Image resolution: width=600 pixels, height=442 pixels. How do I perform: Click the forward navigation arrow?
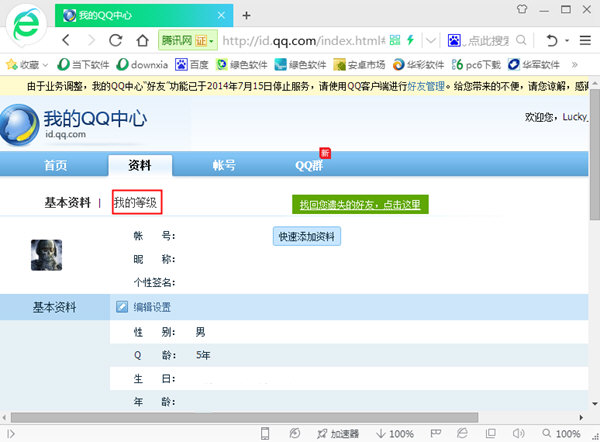pos(91,40)
